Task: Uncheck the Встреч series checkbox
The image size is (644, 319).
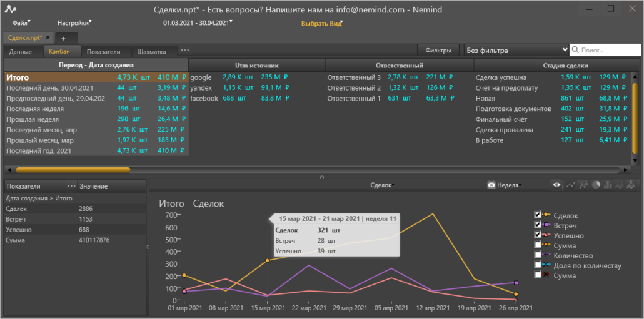Action: click(x=538, y=225)
